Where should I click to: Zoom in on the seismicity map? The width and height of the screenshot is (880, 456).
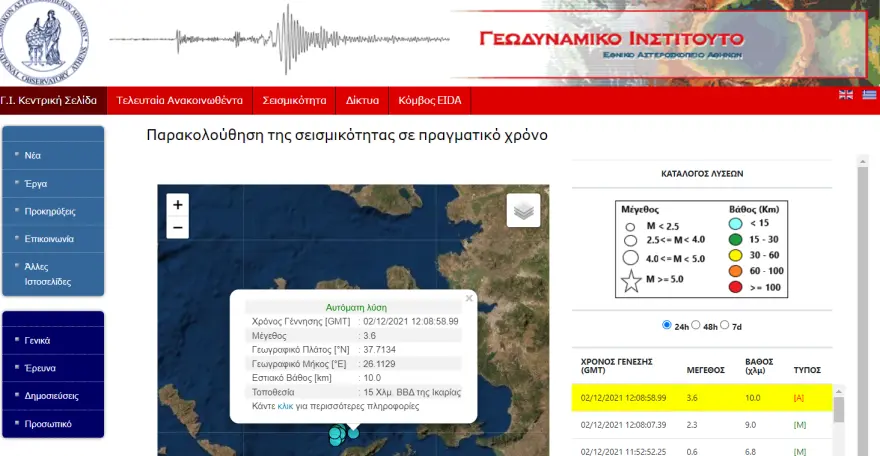[x=178, y=204]
